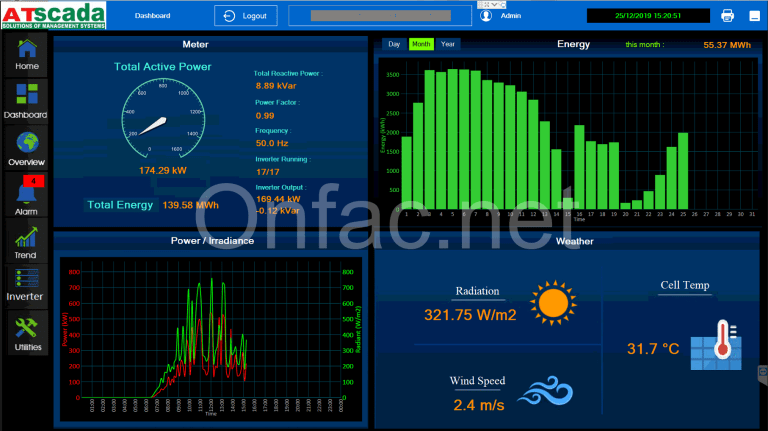Open the Inverter list page

[x=27, y=284]
